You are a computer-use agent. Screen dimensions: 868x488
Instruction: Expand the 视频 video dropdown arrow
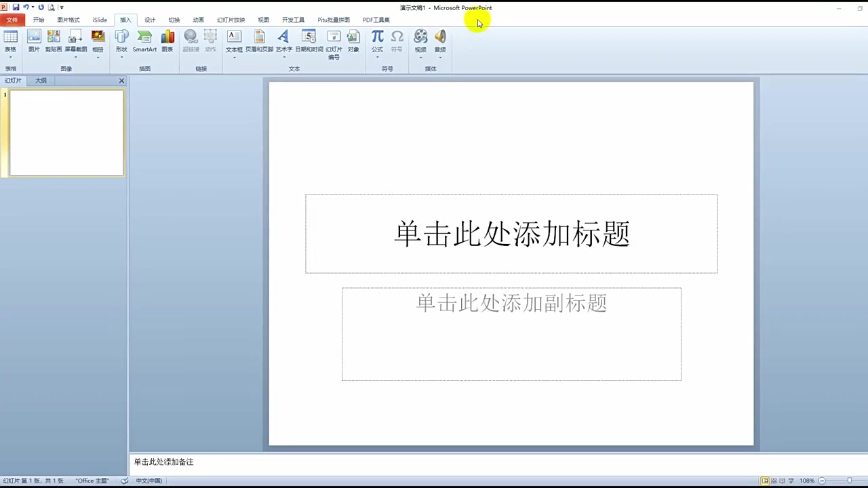tap(420, 57)
